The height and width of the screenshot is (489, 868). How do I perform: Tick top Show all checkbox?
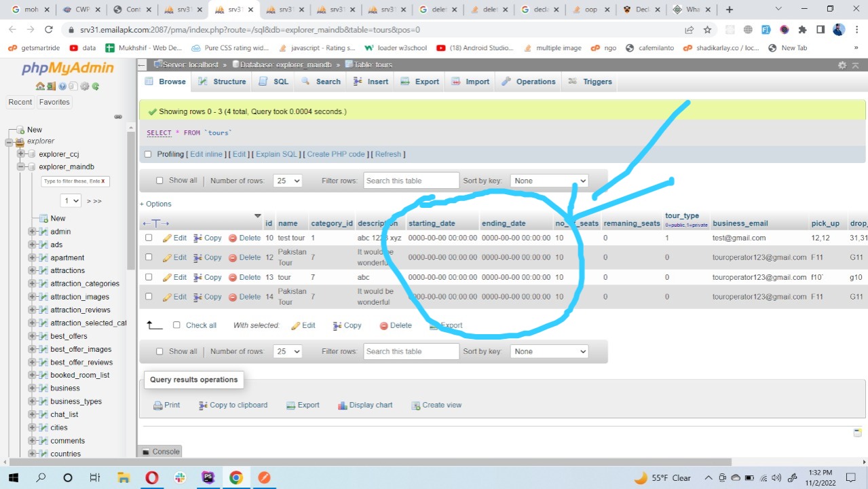pos(159,181)
